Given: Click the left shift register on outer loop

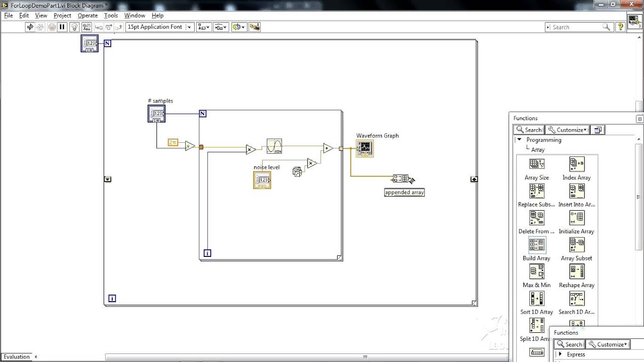Looking at the screenshot, I should pyautogui.click(x=108, y=179).
